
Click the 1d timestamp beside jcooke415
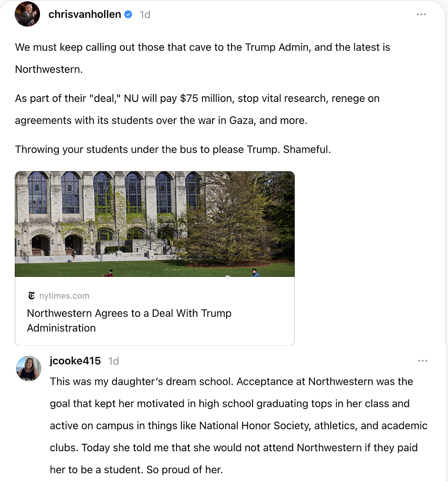pyautogui.click(x=113, y=361)
